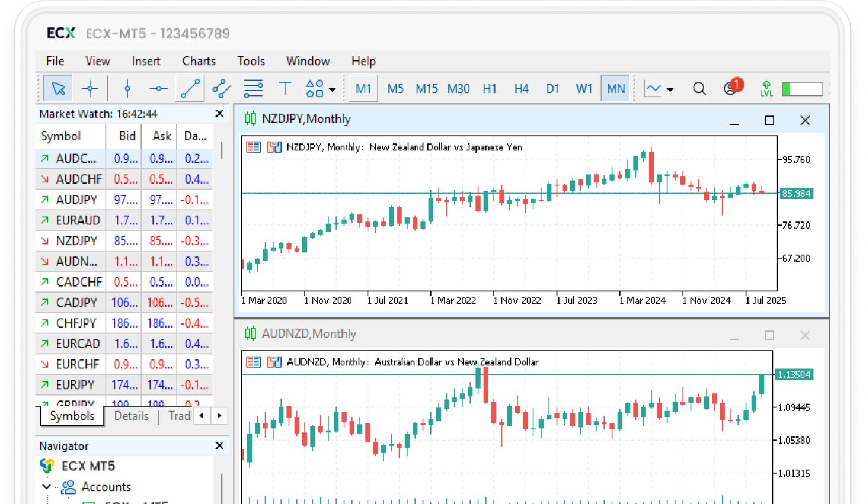The height and width of the screenshot is (504, 866).
Task: Select the Horizontal Line tool
Action: [x=158, y=88]
